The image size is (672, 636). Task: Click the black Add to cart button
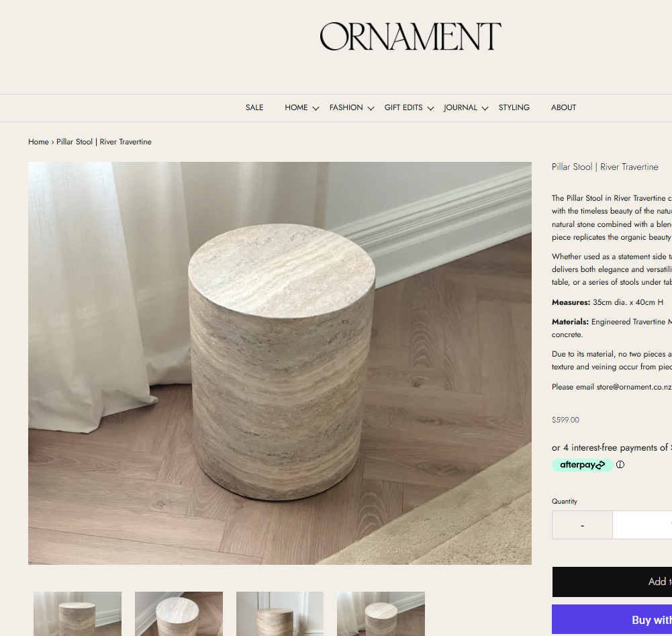coord(612,582)
